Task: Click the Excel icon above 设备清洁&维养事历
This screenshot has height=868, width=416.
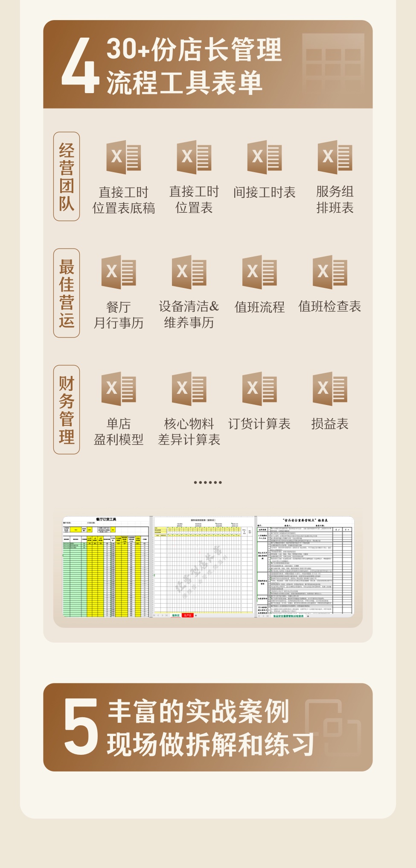Action: 189,272
